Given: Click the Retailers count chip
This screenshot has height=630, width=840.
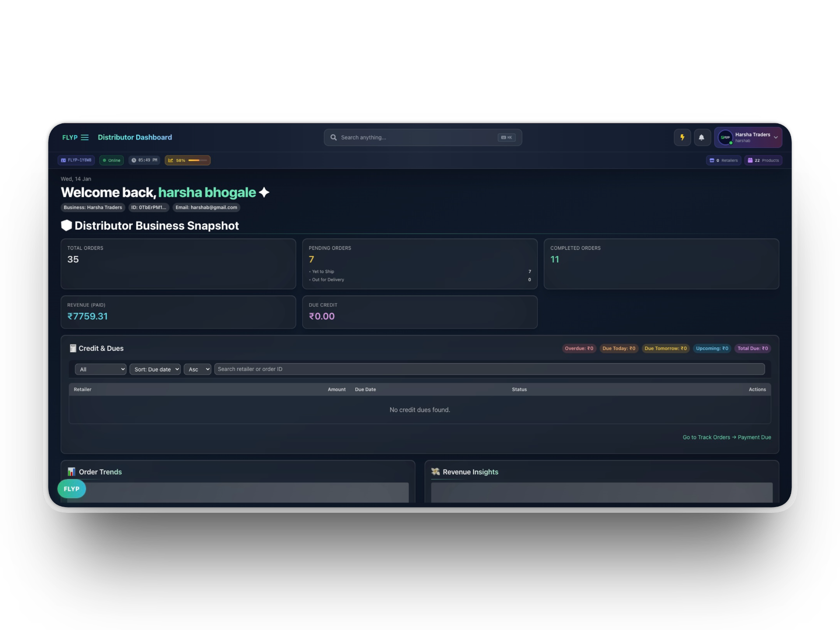Looking at the screenshot, I should pyautogui.click(x=724, y=161).
